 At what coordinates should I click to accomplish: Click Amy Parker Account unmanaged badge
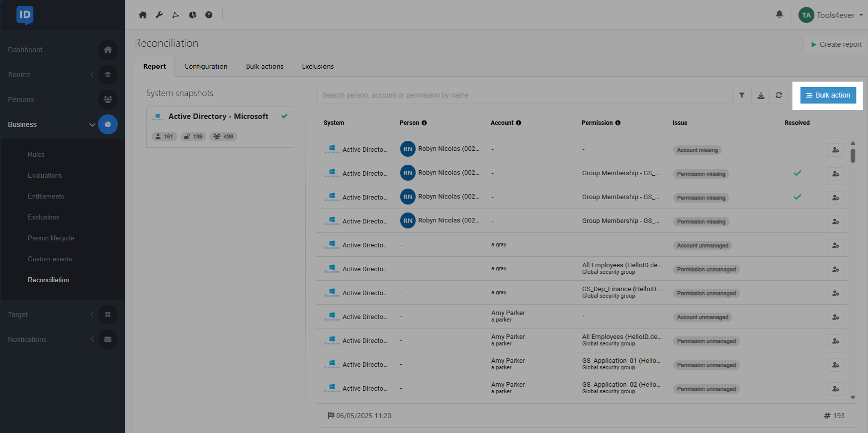[702, 317]
